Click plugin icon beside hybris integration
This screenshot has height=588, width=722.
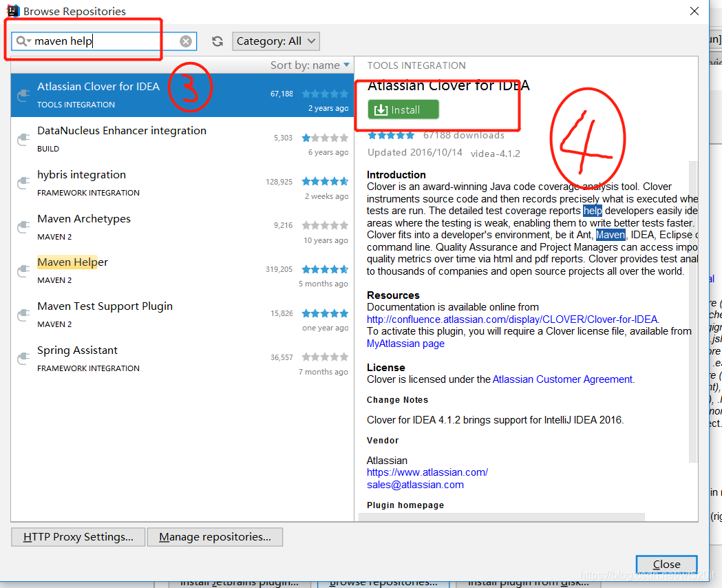click(x=23, y=183)
